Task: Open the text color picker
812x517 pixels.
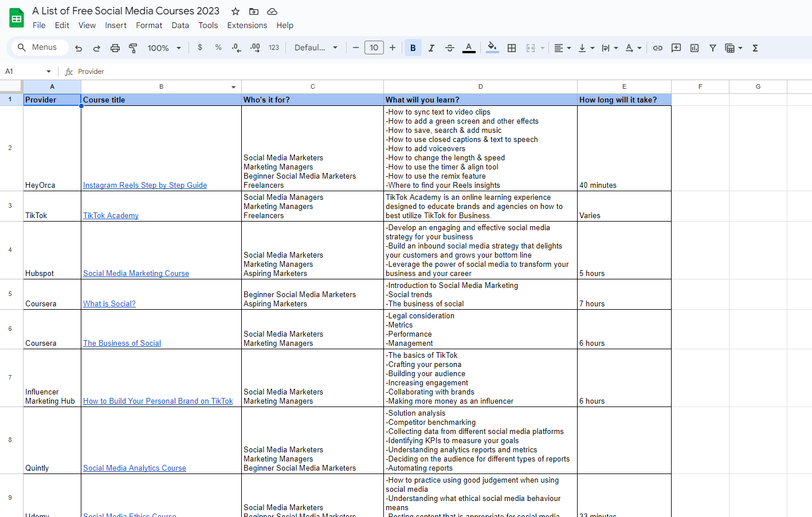Action: pos(469,48)
